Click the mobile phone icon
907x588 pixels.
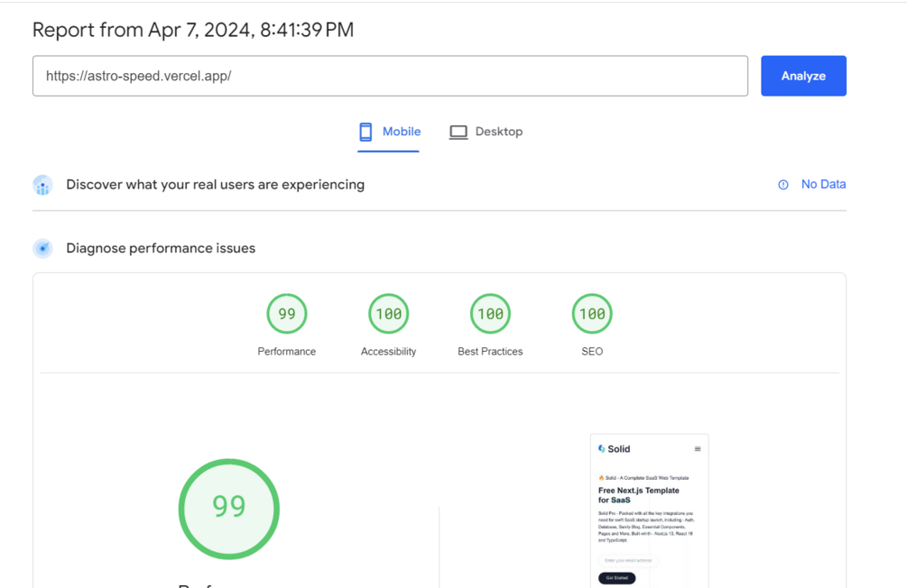(x=366, y=132)
